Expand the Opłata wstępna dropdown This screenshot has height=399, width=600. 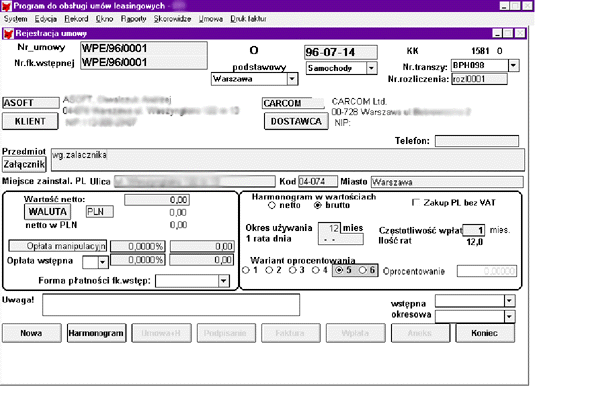(x=103, y=262)
